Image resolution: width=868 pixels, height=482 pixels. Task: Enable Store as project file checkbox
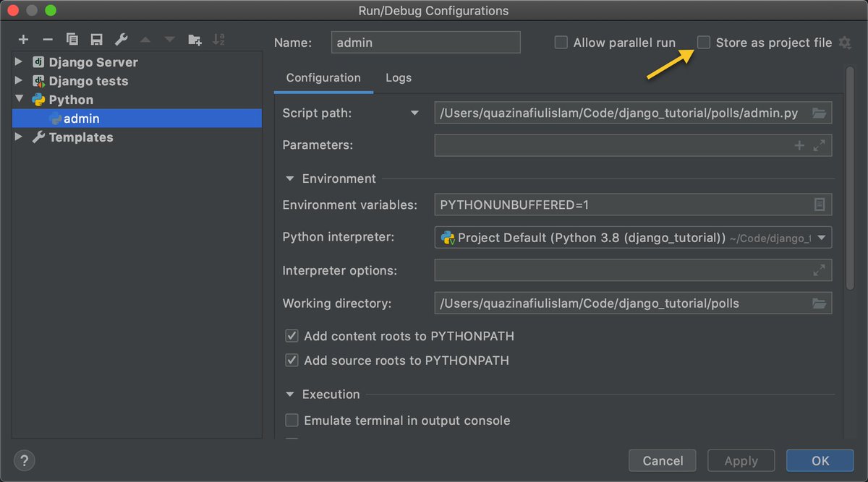coord(703,43)
